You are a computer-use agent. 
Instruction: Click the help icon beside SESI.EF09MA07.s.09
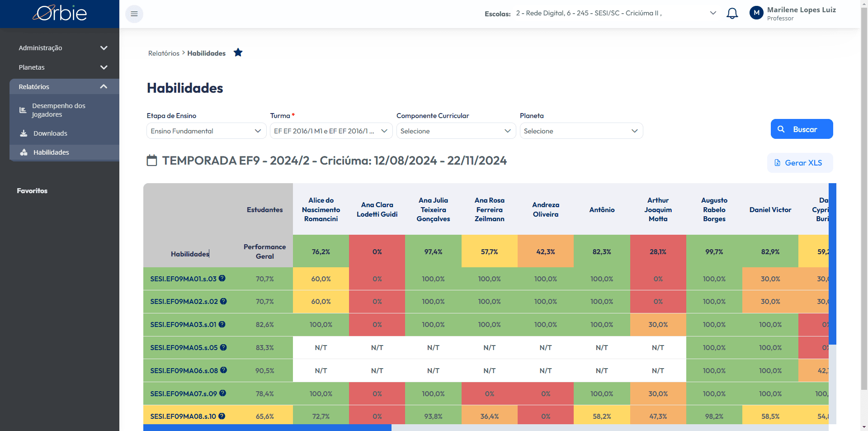point(222,393)
